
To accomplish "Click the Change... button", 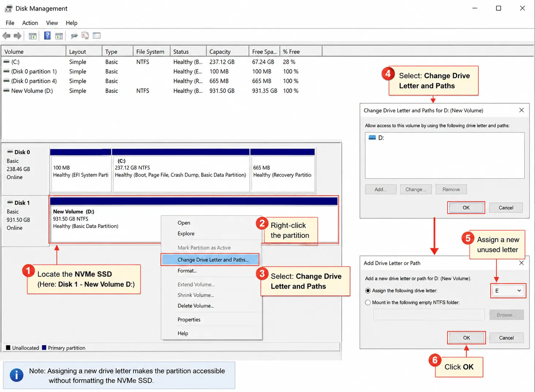I will tap(416, 189).
